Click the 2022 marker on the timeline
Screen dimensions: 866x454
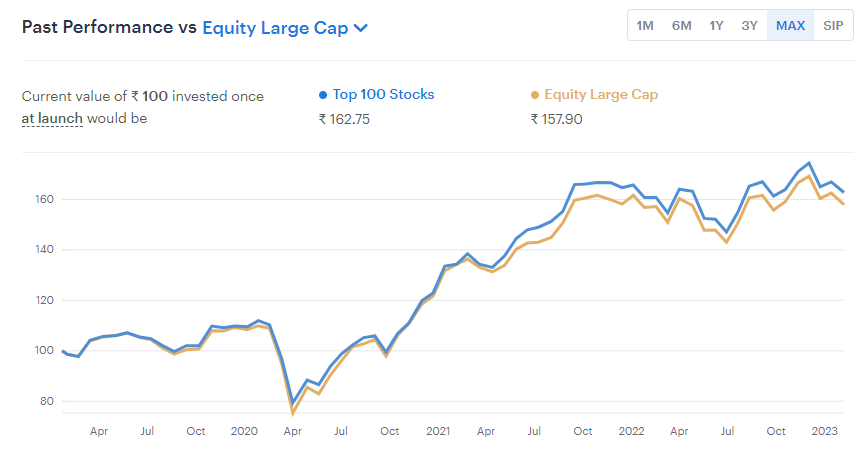pyautogui.click(x=631, y=432)
